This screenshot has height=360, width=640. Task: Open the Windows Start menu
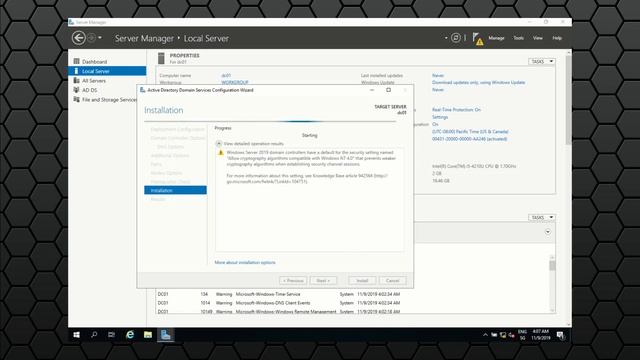pos(76,335)
